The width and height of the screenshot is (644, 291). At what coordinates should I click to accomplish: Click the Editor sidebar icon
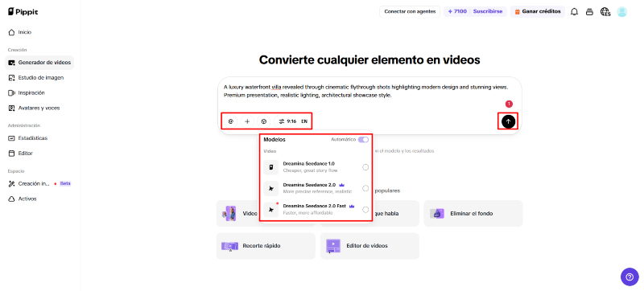point(11,154)
